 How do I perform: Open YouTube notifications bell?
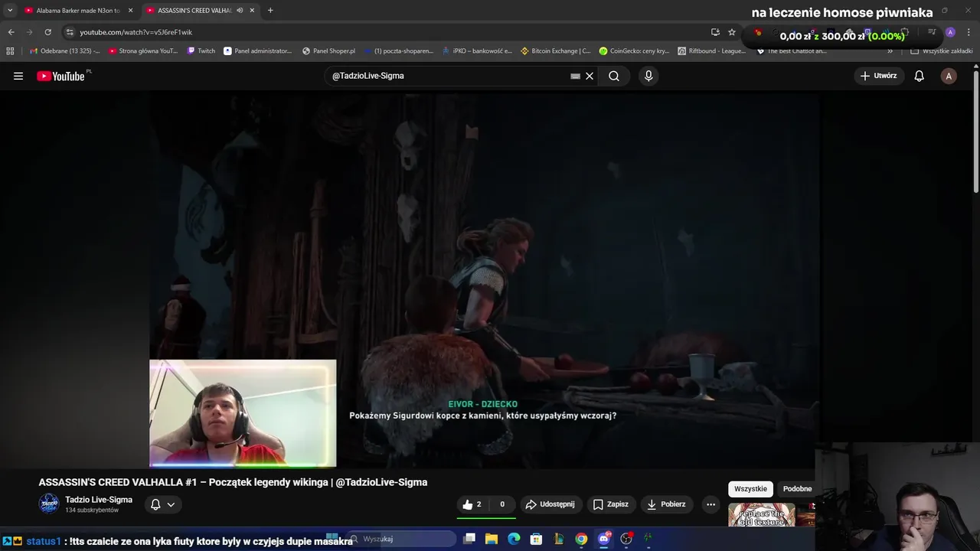(920, 76)
